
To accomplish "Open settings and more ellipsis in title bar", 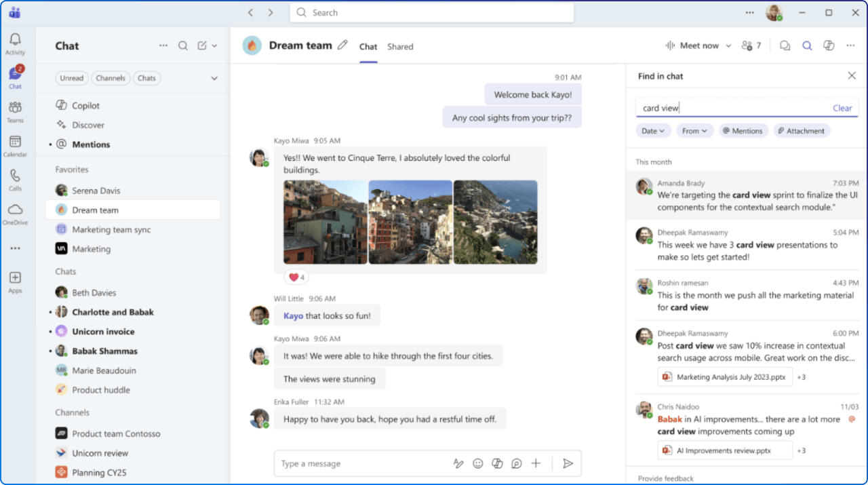I will 749,12.
